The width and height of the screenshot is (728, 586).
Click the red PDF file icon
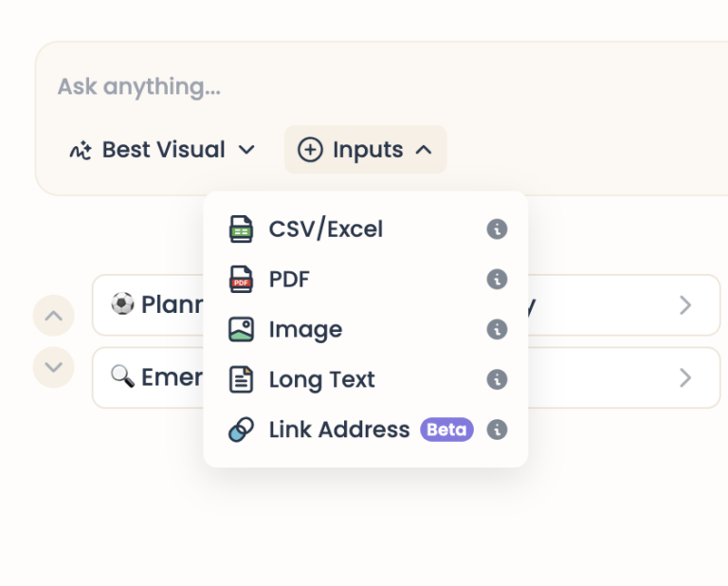[241, 280]
